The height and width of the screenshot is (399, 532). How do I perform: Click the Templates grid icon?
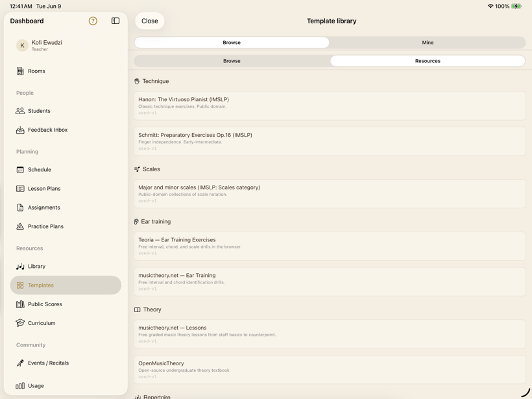[x=20, y=285]
